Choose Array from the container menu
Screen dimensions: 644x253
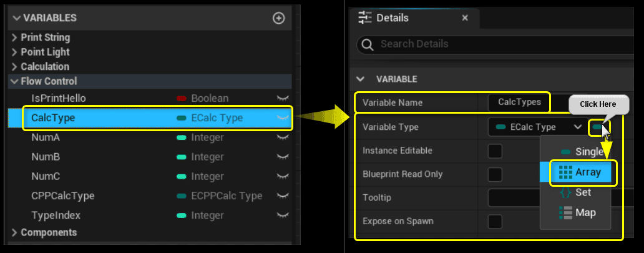point(583,172)
